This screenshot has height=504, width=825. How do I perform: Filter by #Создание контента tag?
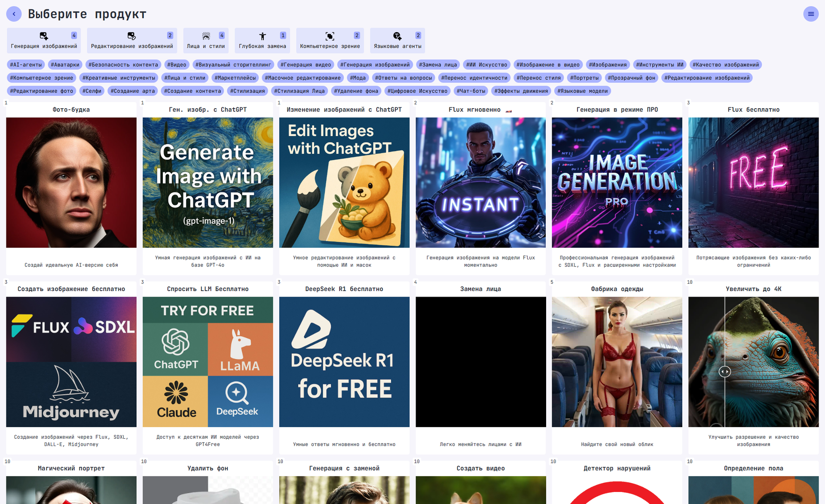coord(192,91)
